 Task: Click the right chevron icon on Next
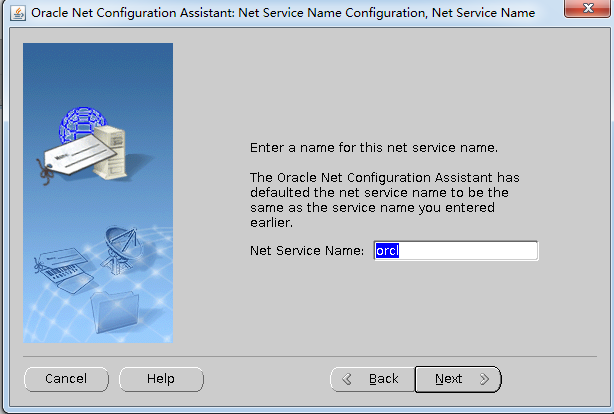tap(484, 379)
